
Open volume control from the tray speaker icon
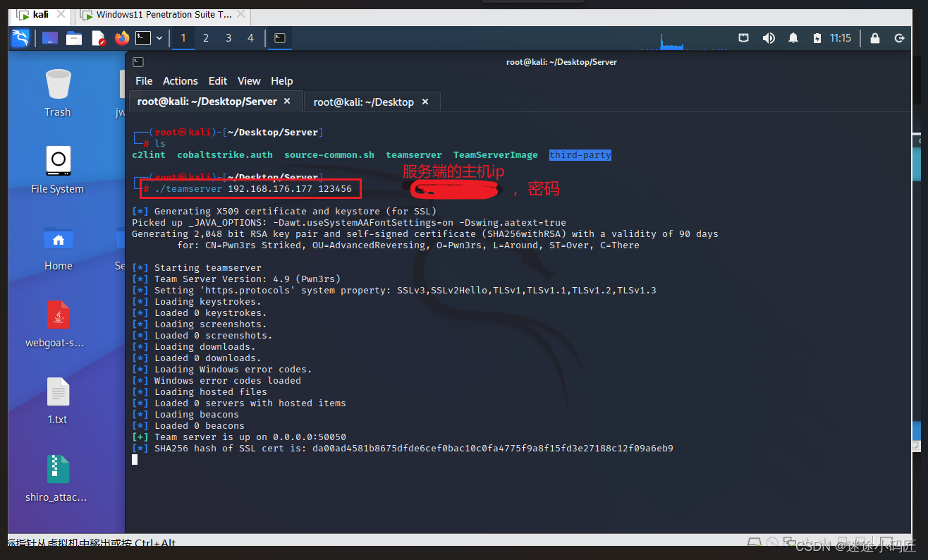pyautogui.click(x=769, y=38)
